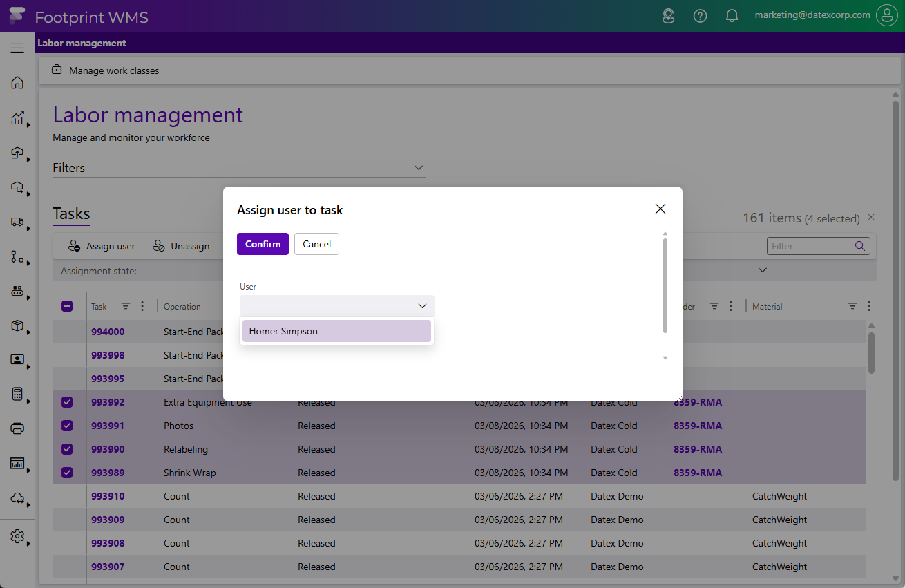Select Homer Simpson from the user list
Screen dimensions: 905x588
(336, 331)
